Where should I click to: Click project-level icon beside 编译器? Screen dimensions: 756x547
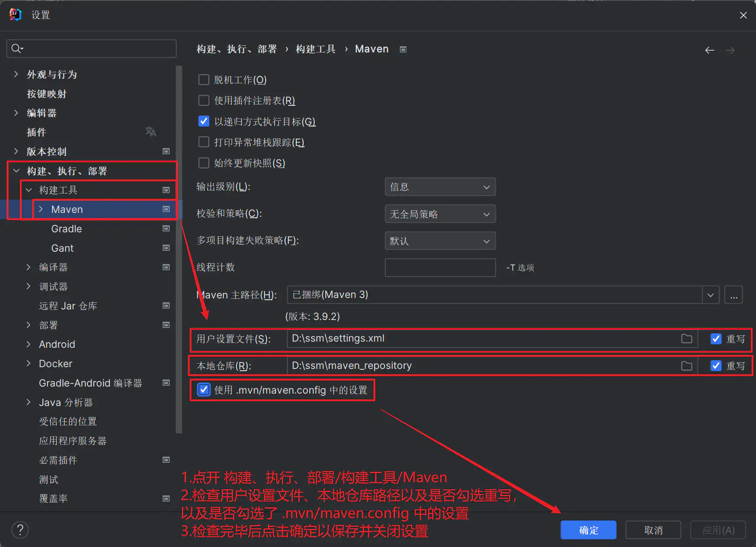[166, 267]
